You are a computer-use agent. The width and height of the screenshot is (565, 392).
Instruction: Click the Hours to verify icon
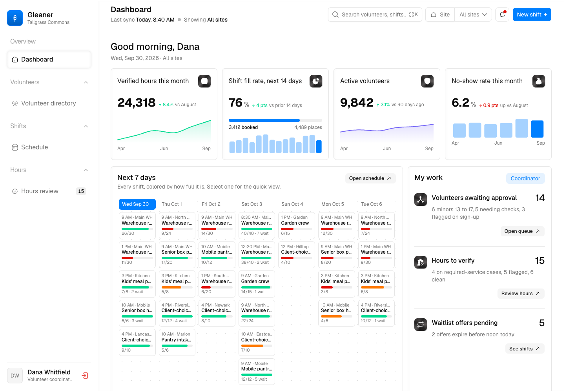point(421,262)
